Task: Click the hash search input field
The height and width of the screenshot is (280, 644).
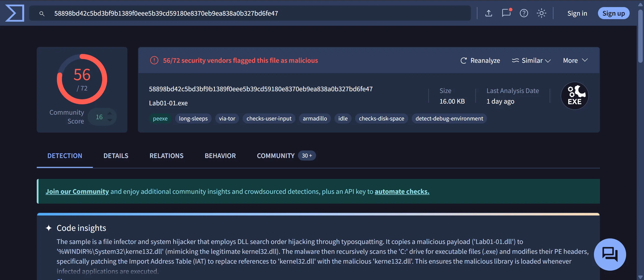Action: pyautogui.click(x=252, y=13)
